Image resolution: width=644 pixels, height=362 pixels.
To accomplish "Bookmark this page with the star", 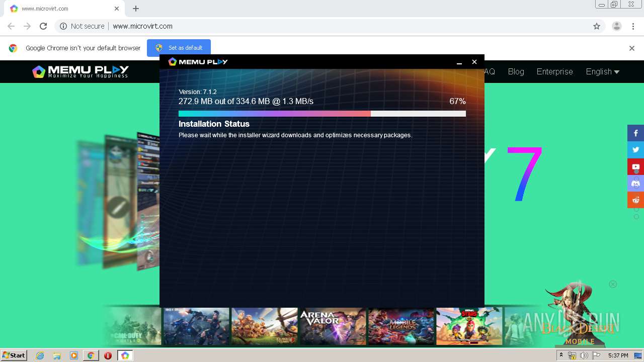I will point(597,26).
